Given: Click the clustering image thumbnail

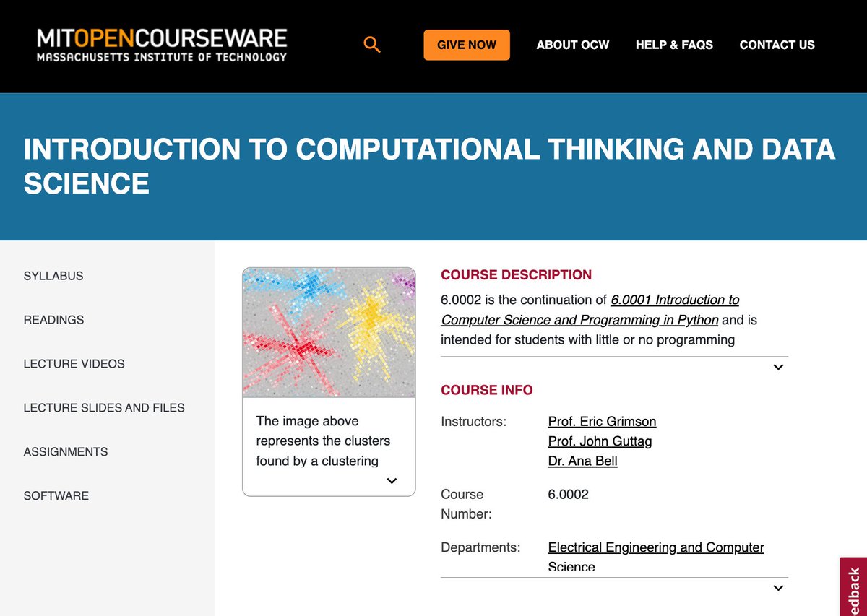Looking at the screenshot, I should 328,331.
